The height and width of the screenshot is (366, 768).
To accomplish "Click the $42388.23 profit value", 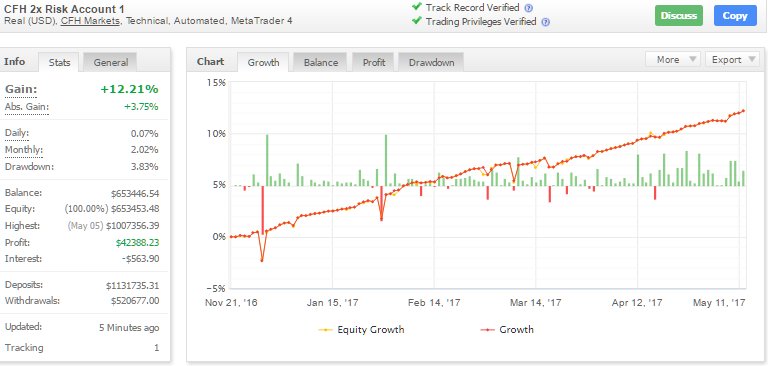I will [138, 243].
